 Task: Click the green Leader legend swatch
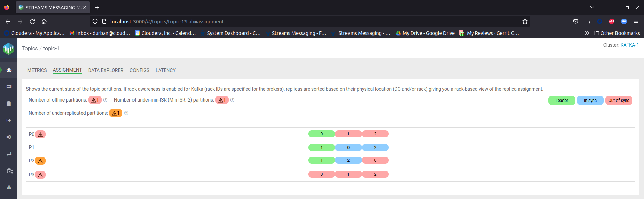[561, 101]
